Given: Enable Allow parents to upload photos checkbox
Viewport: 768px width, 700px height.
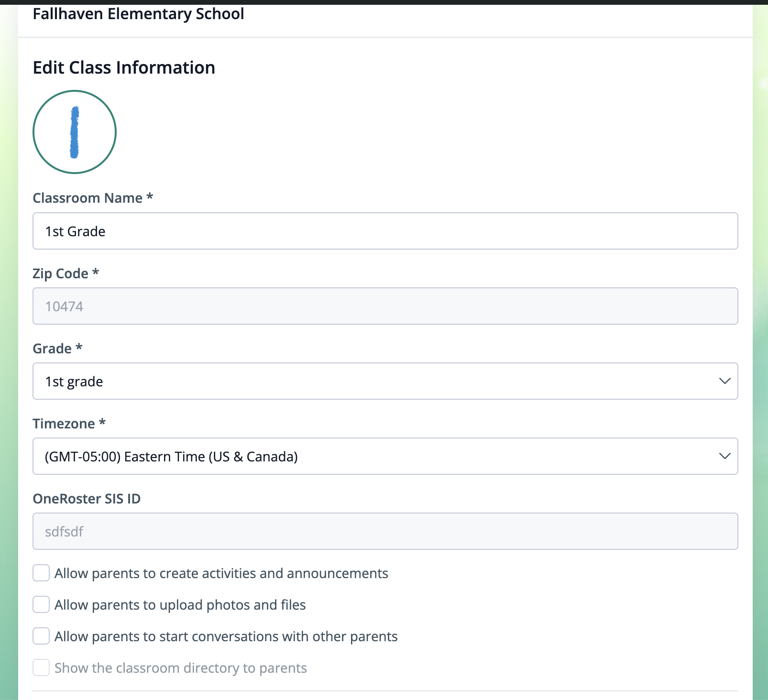Looking at the screenshot, I should (41, 604).
